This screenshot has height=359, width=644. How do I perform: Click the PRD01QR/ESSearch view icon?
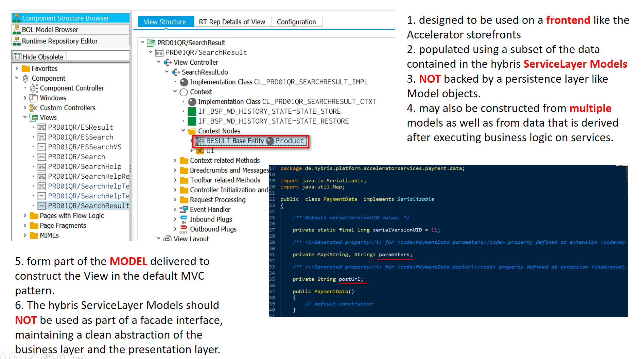tap(42, 137)
